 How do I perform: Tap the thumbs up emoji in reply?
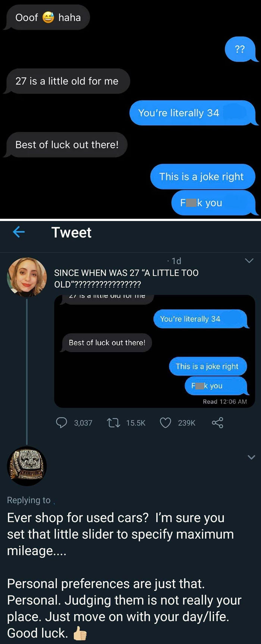coord(80,633)
